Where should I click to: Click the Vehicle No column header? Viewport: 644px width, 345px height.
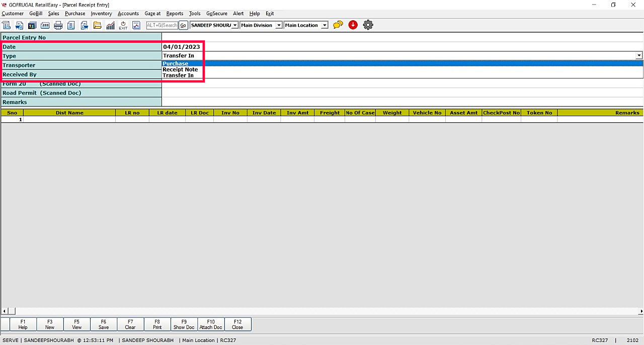pos(427,113)
